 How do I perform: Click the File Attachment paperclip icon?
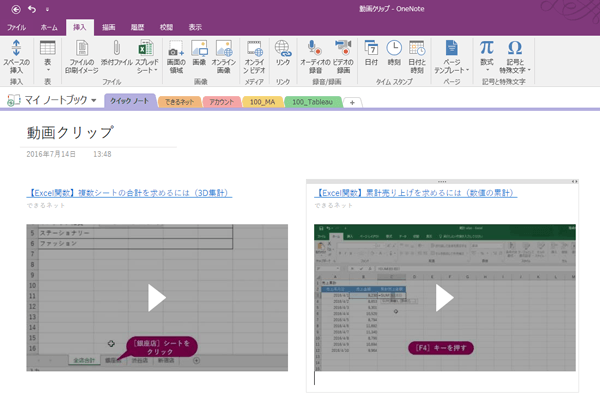coord(117,48)
